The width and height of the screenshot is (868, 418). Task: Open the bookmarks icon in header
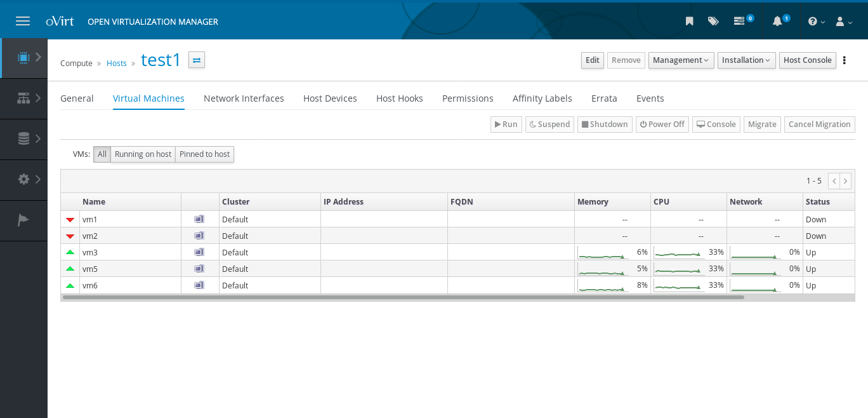(689, 21)
